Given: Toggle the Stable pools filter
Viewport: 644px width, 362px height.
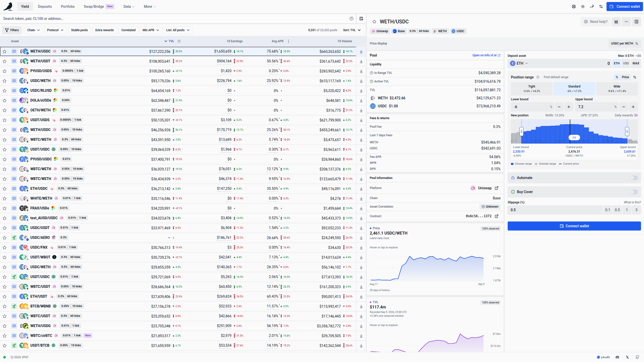Looking at the screenshot, I should click(x=79, y=30).
